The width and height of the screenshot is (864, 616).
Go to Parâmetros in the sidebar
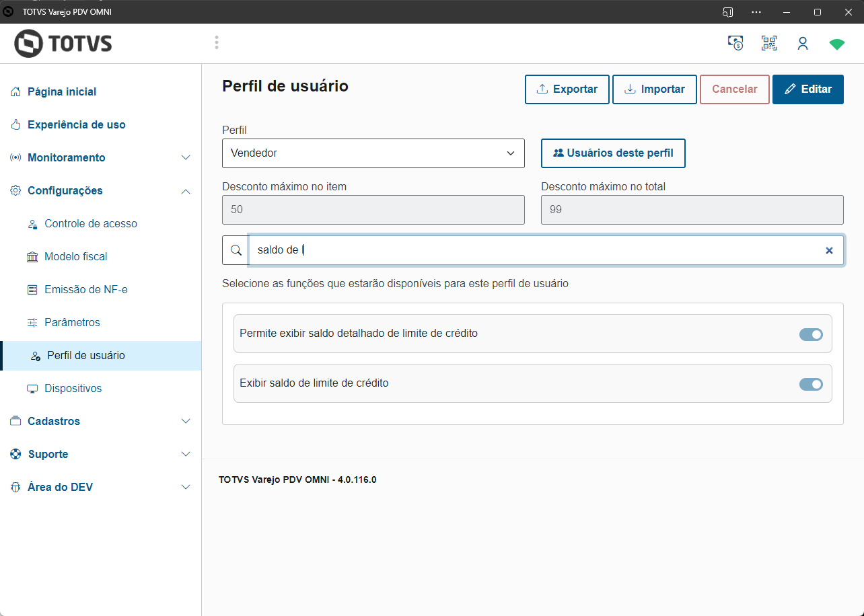pos(72,322)
